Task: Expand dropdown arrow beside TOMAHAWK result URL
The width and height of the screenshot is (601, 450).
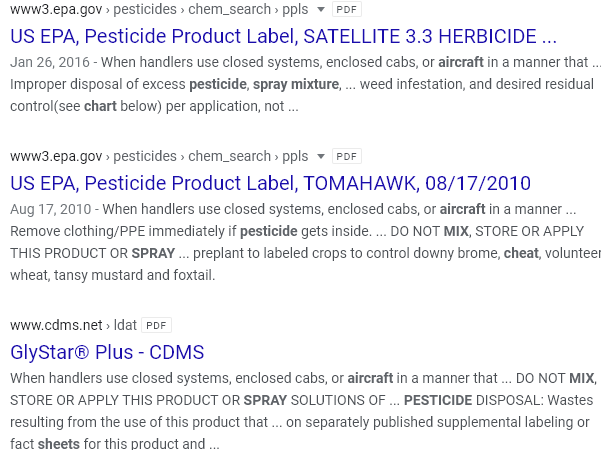Action: click(321, 156)
